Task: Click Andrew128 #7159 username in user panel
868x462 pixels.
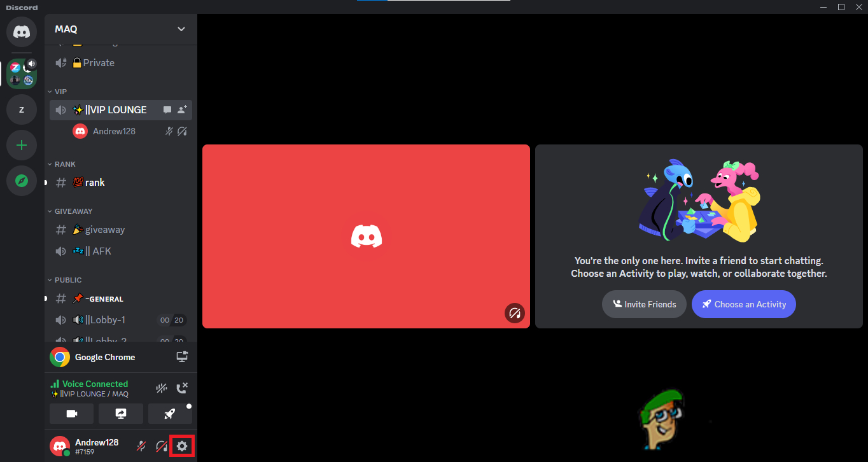Action: (x=97, y=446)
